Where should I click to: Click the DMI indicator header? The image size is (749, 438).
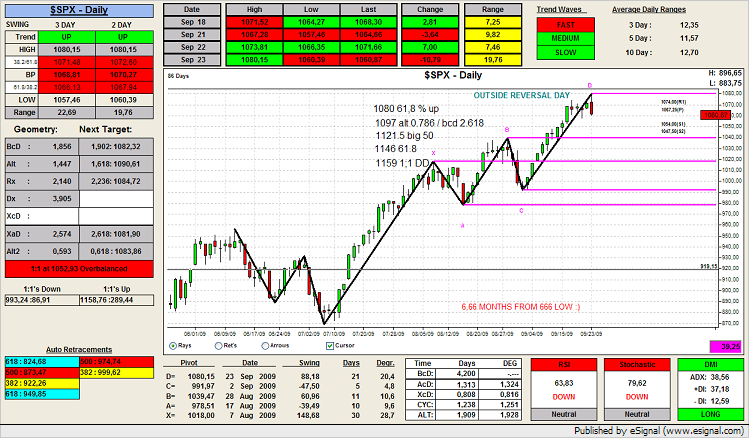pos(711,364)
